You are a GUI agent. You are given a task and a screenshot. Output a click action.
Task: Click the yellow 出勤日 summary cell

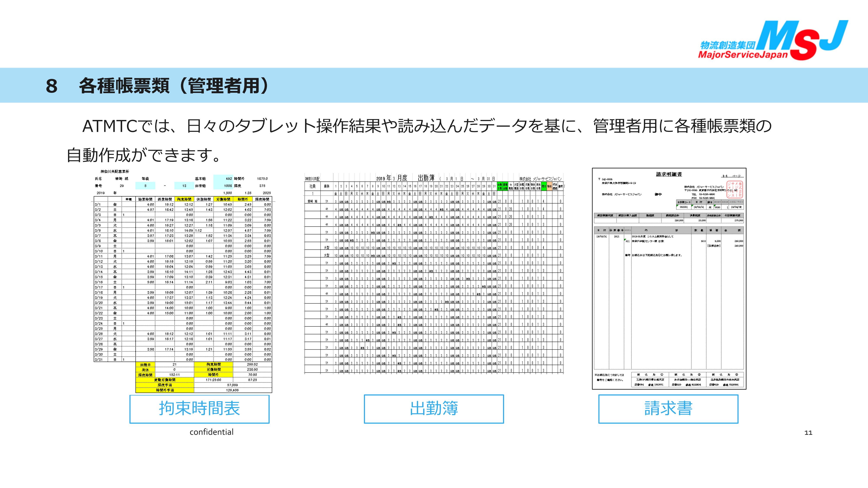coord(145,365)
